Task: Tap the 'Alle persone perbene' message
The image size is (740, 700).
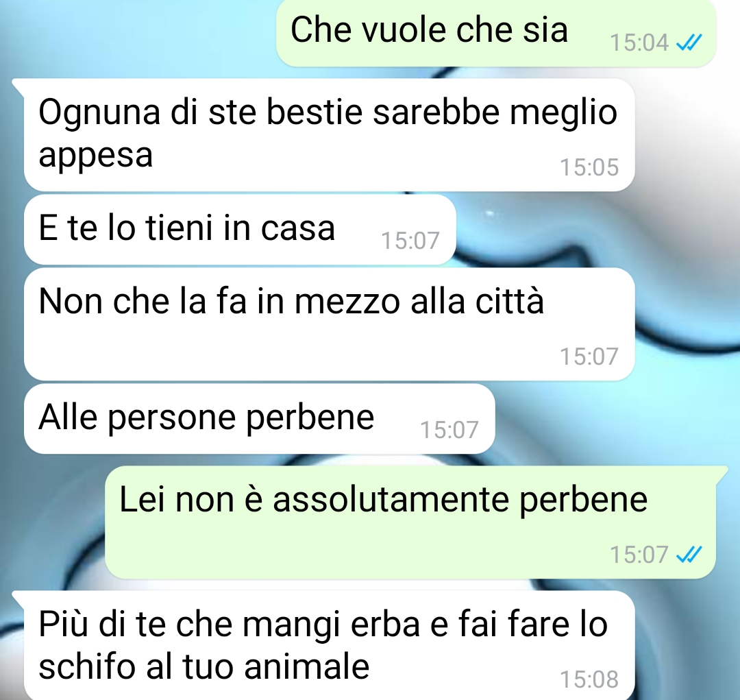Action: click(259, 418)
